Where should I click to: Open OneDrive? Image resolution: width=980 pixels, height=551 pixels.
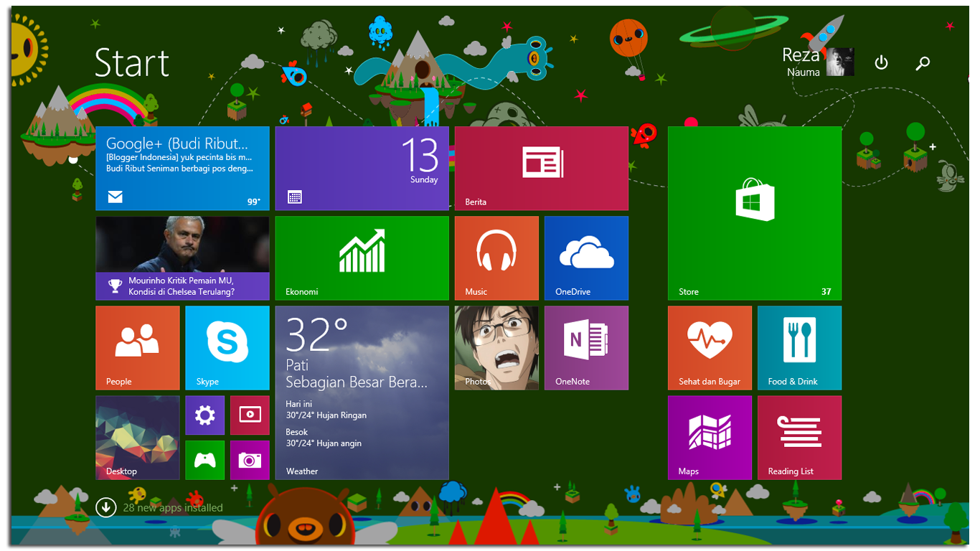tap(586, 258)
